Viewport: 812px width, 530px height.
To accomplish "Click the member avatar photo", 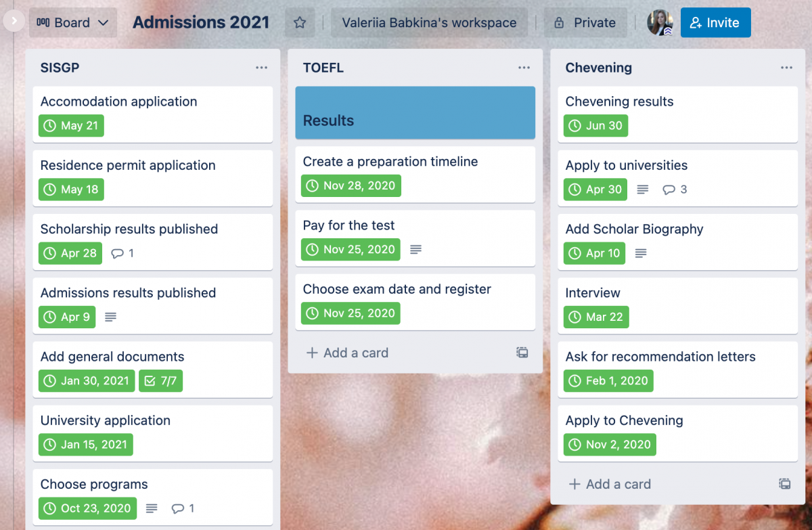I will pos(660,22).
